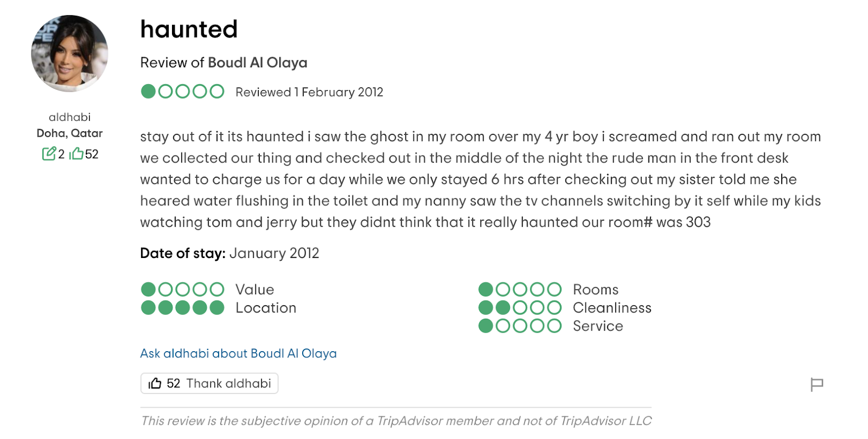Click the review count pencil icon

49,154
